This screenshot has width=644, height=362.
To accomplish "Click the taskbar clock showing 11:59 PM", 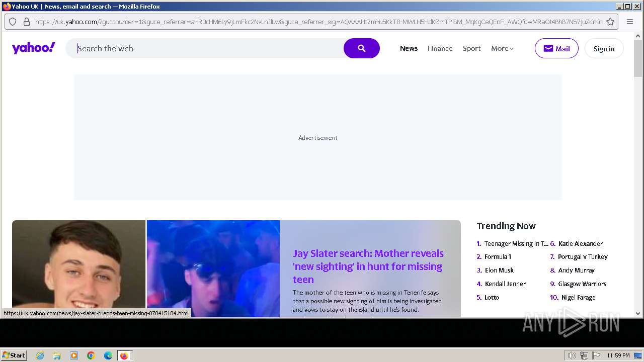I will pyautogui.click(x=618, y=355).
